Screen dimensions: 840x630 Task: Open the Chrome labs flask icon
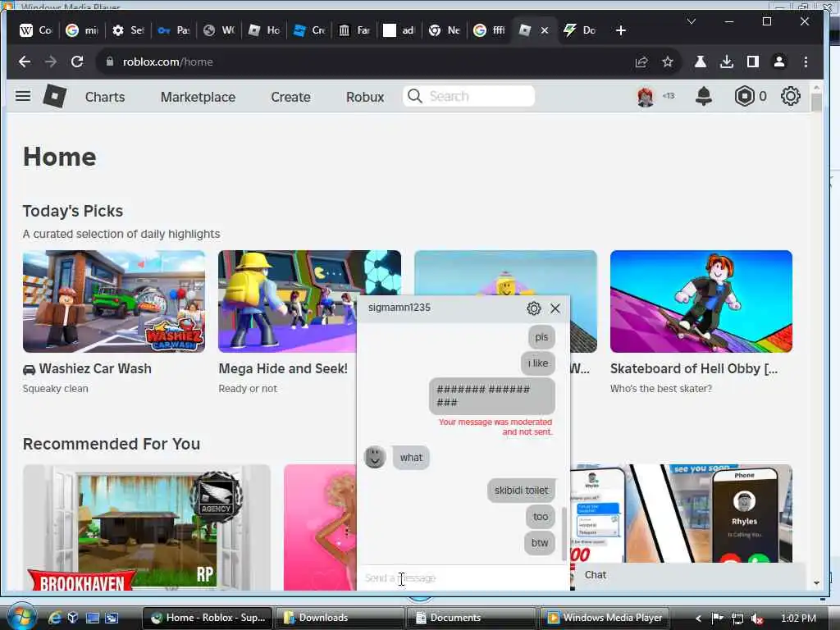701,62
